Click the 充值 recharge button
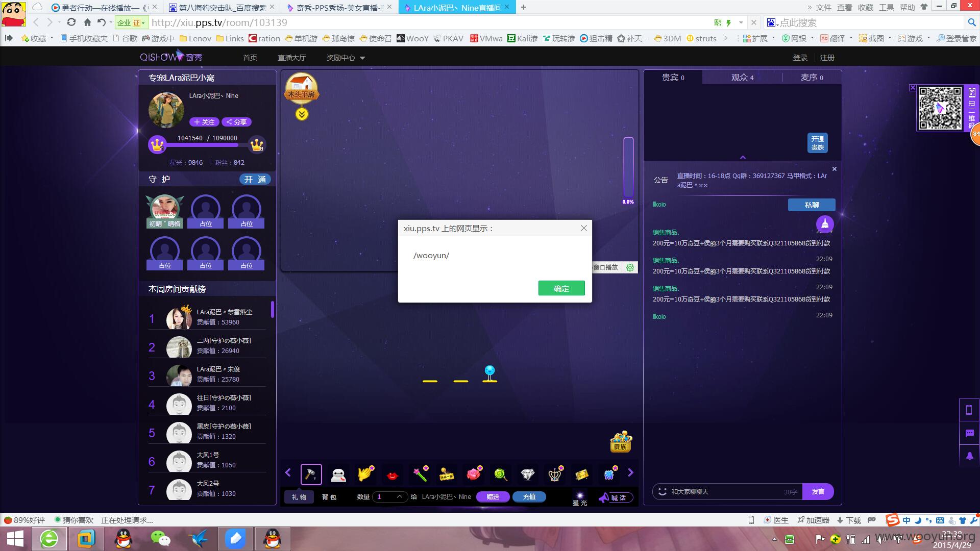980x551 pixels. click(x=529, y=496)
